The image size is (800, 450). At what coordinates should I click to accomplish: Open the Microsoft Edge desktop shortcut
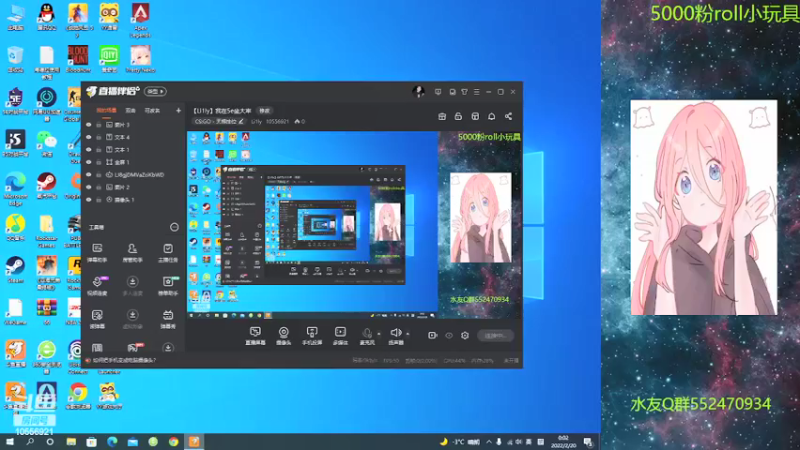pyautogui.click(x=15, y=189)
